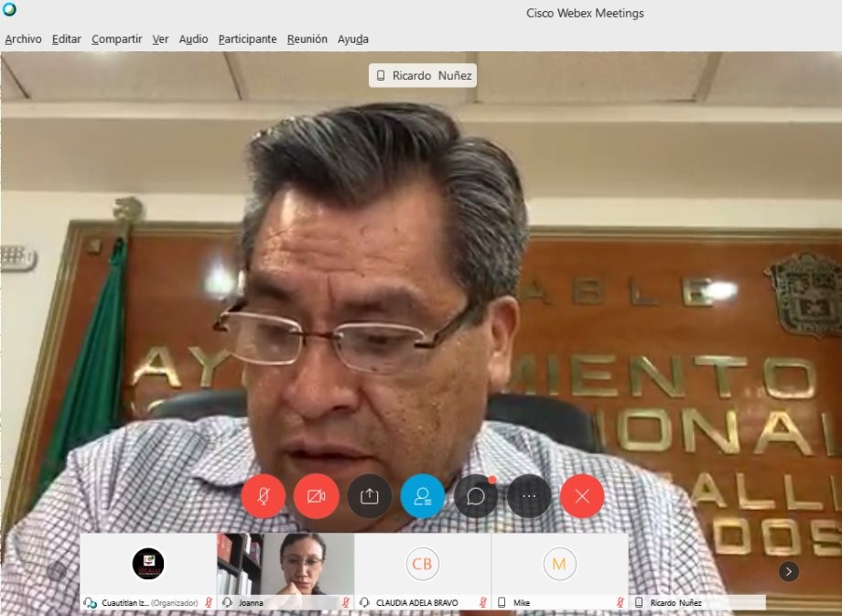Open the Reunión menu
Image resolution: width=842 pixels, height=616 pixels.
click(307, 39)
